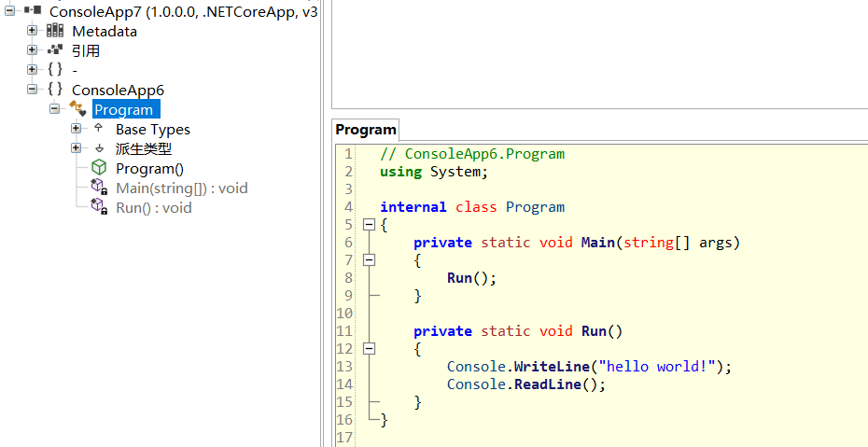Select ConsoleApp7 assembly in the tree
Viewport: 868px width, 447px height.
pyautogui.click(x=183, y=10)
